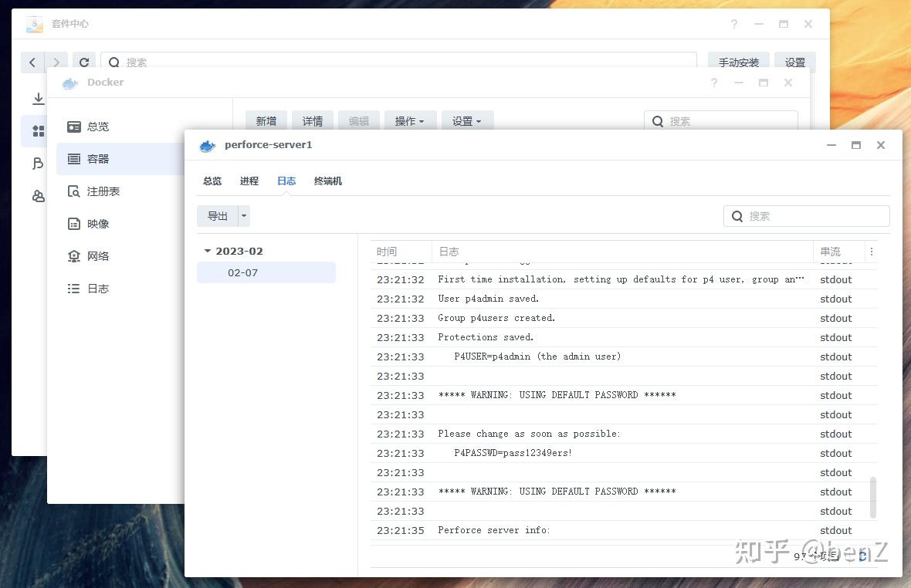Open the 操作 dropdown in Docker toolbar

click(x=410, y=120)
